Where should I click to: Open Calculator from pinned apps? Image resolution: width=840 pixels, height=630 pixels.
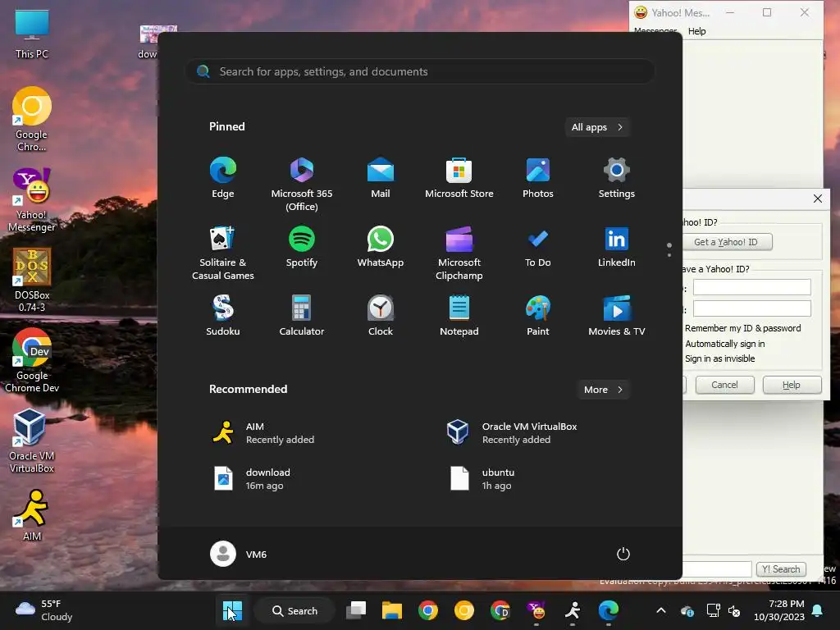click(302, 316)
